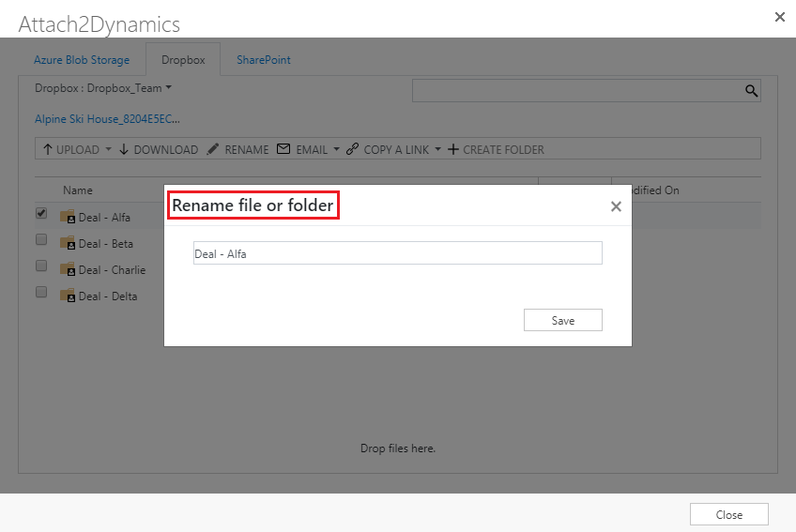
Task: Click the Deal - Delta folder icon
Action: [x=68, y=296]
